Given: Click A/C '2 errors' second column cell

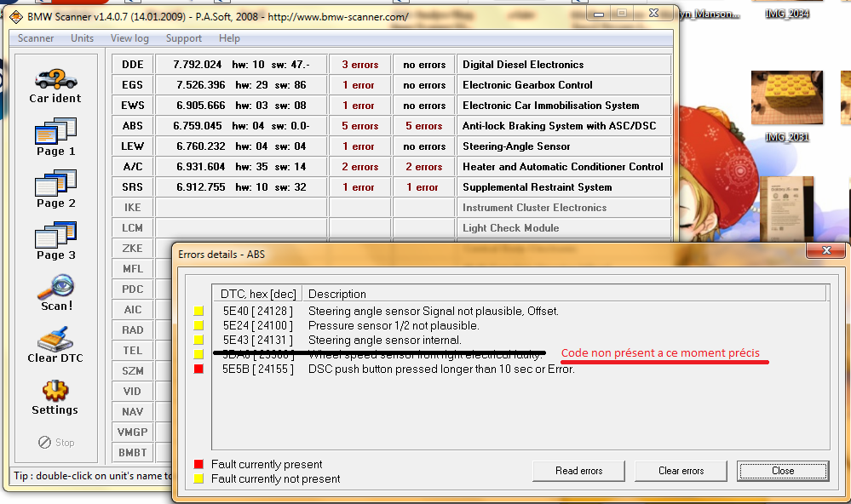Looking at the screenshot, I should click(424, 167).
